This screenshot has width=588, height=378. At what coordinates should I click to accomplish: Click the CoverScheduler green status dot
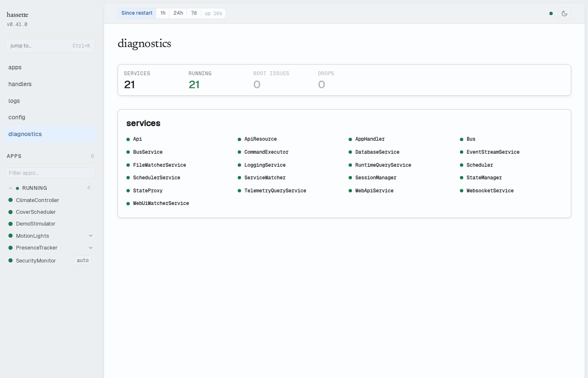tap(10, 212)
